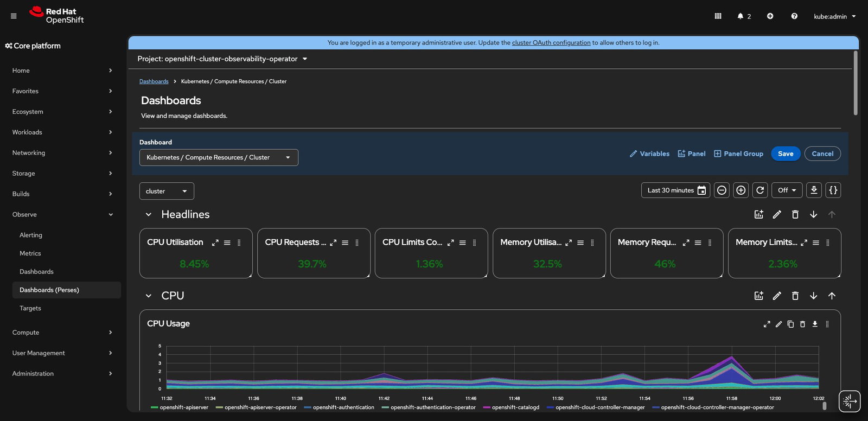Image resolution: width=868 pixels, height=421 pixels.
Task: Duplicate the CPU Usage panel
Action: [x=790, y=324]
